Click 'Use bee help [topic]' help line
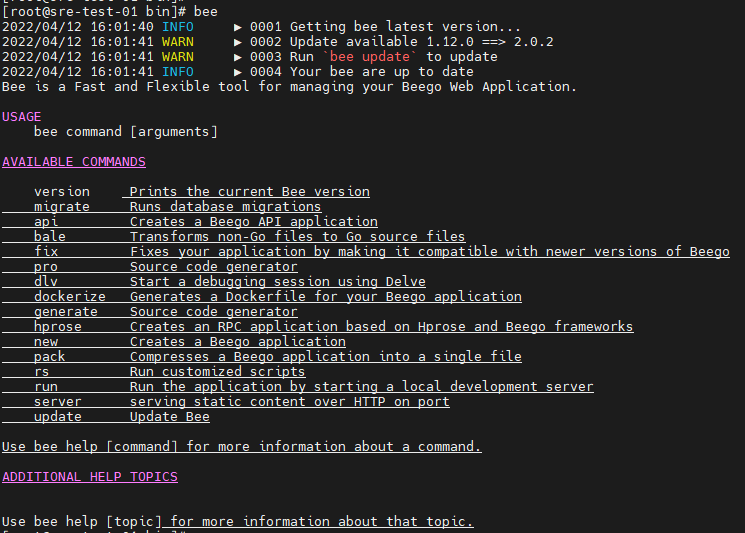 point(238,522)
